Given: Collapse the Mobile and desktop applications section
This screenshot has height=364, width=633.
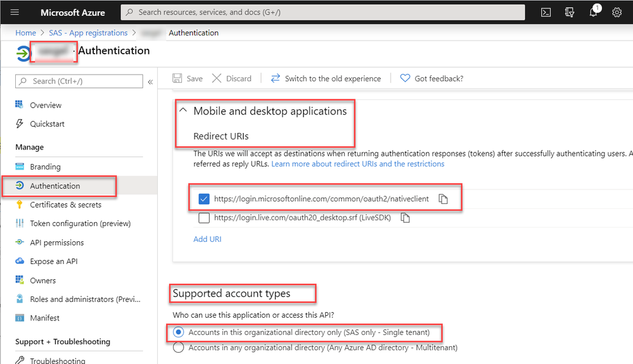Looking at the screenshot, I should tap(183, 111).
